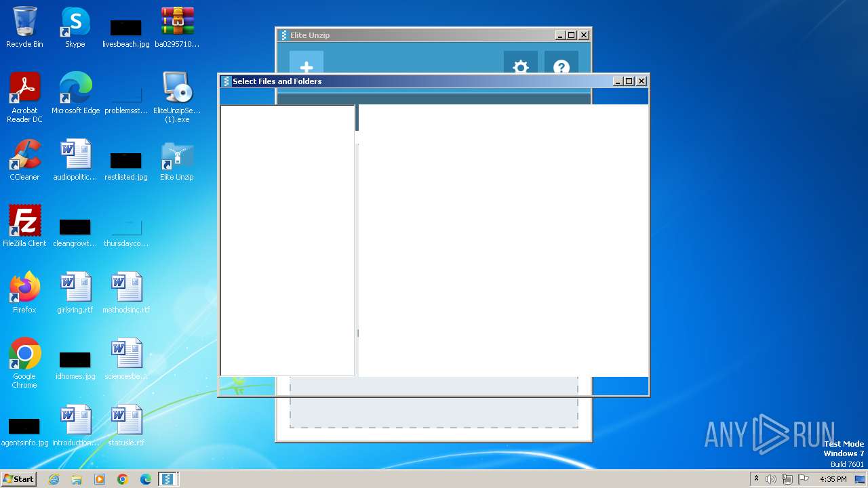Screen dimensions: 868x488
Task: Select the thursdayco desktop file
Action: coord(126,233)
